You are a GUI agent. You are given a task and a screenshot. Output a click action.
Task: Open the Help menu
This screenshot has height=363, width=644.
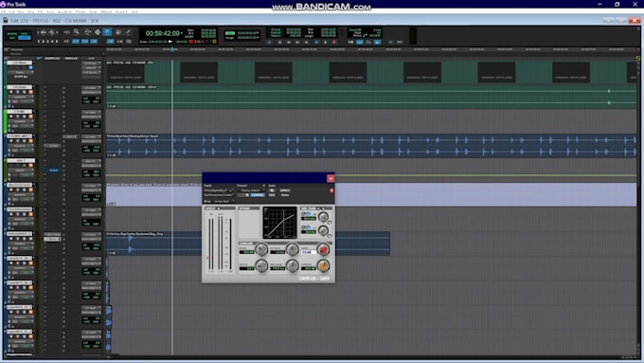click(134, 12)
